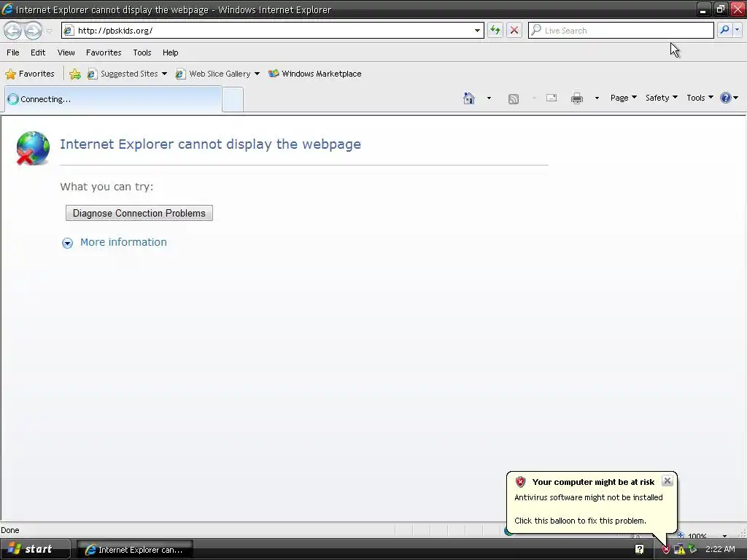Click the Safely Remove Hardware tray icon
Screen dimensions: 747x560
[693, 550]
